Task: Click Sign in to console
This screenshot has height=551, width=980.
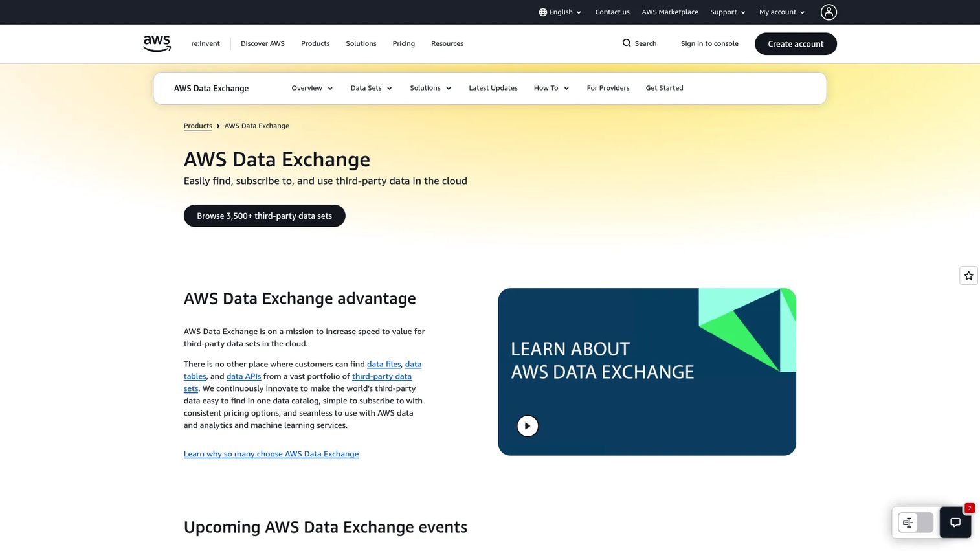Action: click(709, 43)
